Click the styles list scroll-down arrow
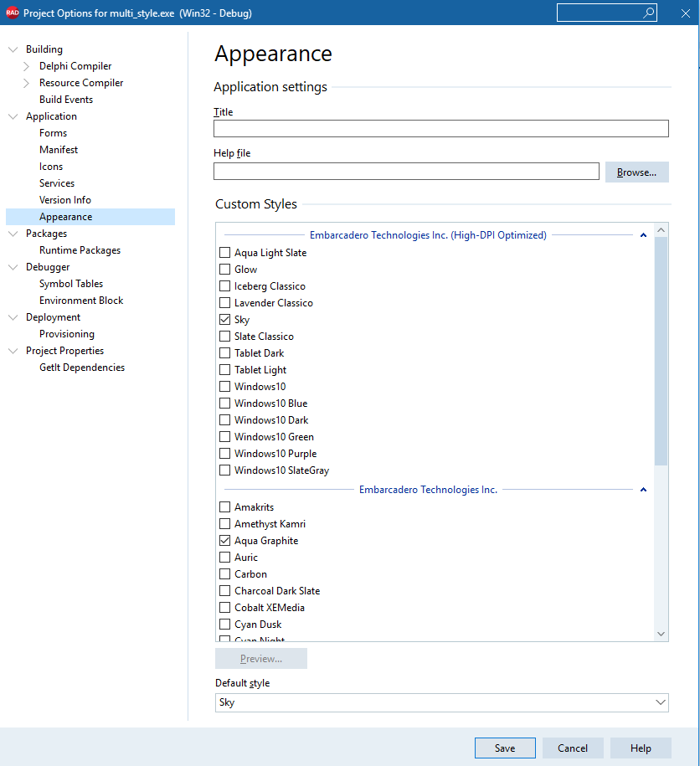This screenshot has height=766, width=700. pos(661,634)
